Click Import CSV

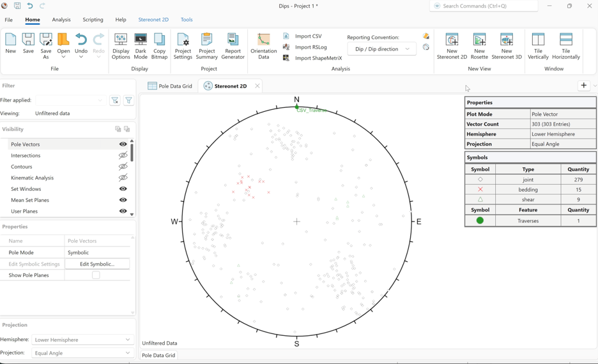point(303,36)
